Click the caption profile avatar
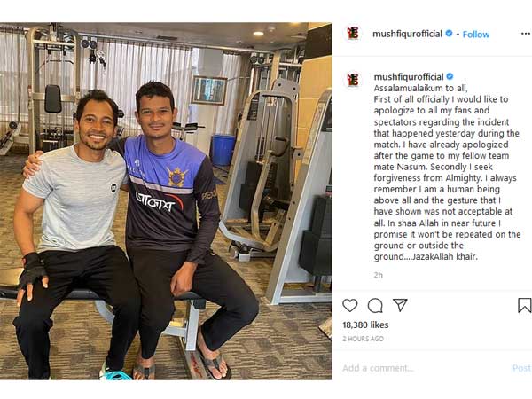Screen dimensions: 532x399 coord(353,80)
